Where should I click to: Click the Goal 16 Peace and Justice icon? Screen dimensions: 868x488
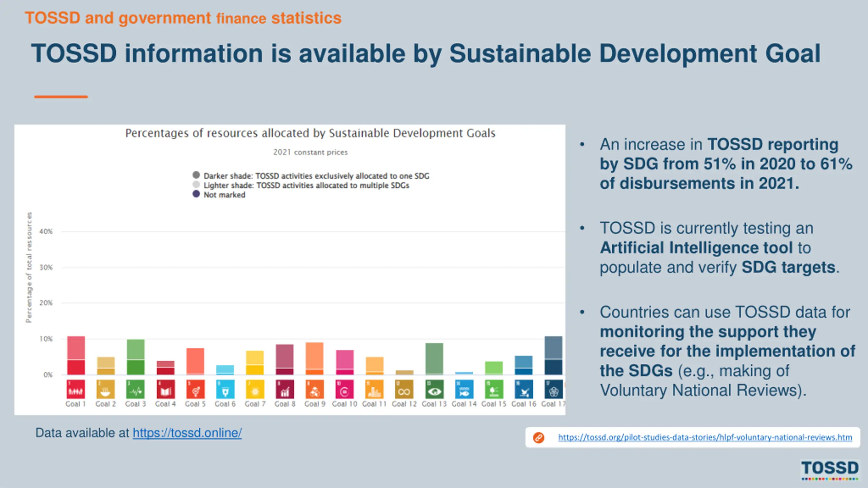[524, 389]
